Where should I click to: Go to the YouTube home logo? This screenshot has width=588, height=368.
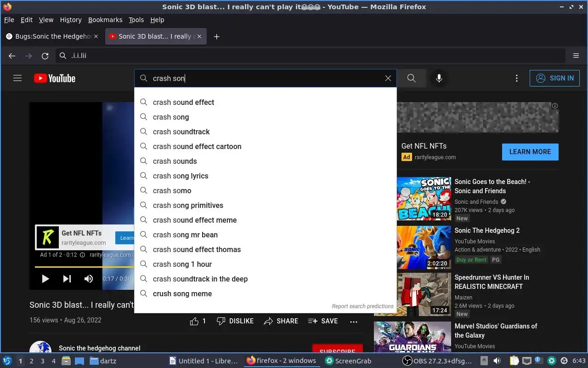coord(55,78)
